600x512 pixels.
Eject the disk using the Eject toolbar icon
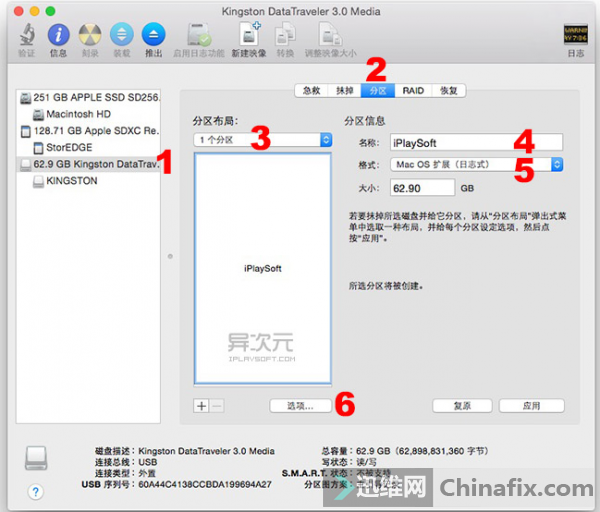(153, 34)
